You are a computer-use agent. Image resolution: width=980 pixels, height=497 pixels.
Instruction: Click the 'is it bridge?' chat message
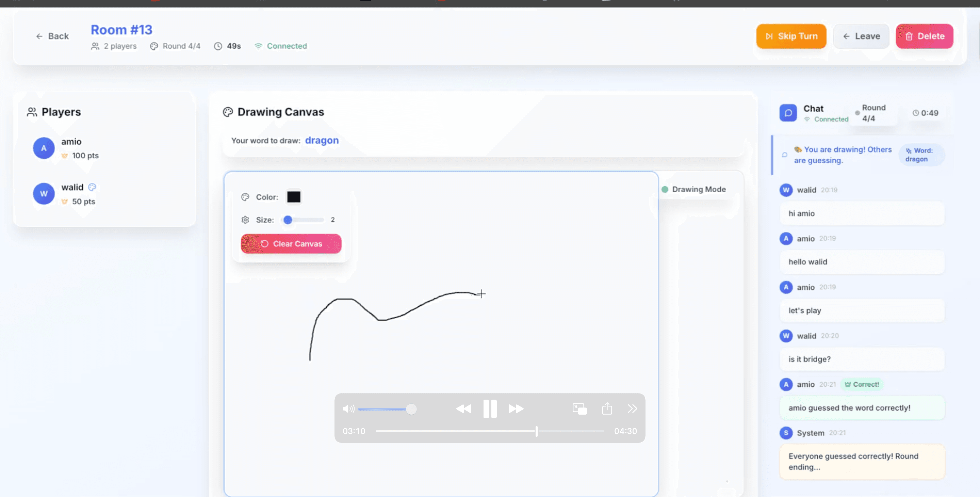(x=862, y=359)
